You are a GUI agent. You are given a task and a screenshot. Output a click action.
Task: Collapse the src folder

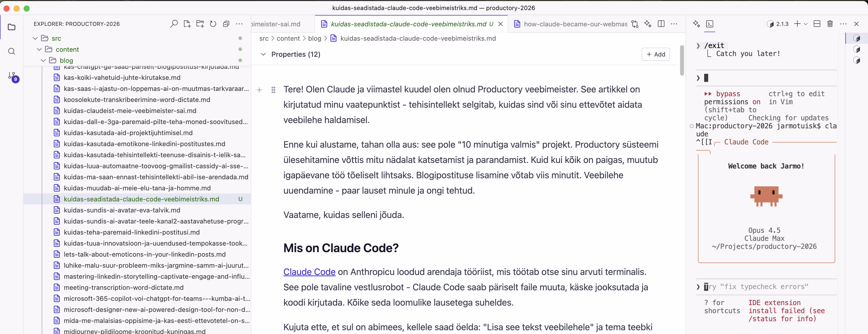(x=35, y=38)
